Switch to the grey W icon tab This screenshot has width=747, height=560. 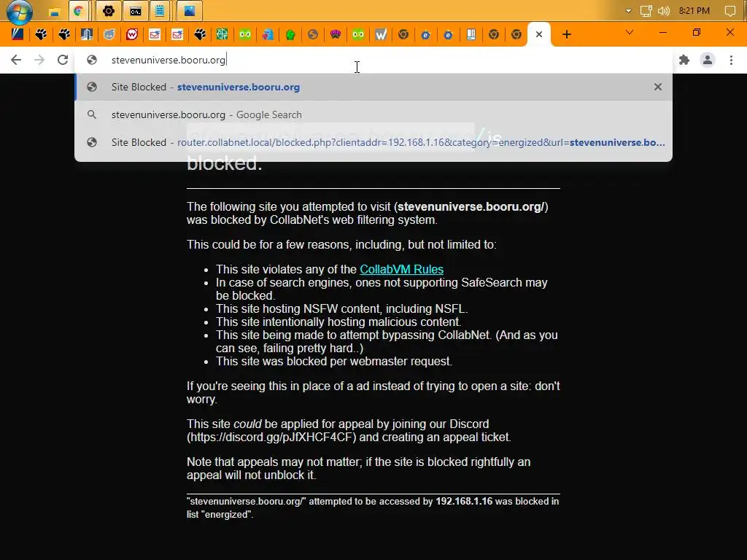coord(381,34)
